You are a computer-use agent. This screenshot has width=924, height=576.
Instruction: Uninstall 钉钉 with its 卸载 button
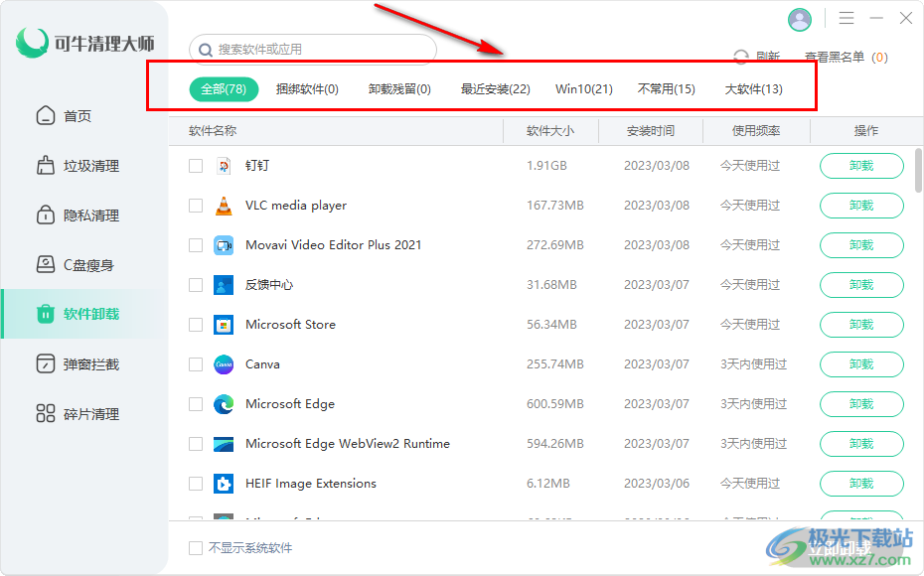[861, 166]
